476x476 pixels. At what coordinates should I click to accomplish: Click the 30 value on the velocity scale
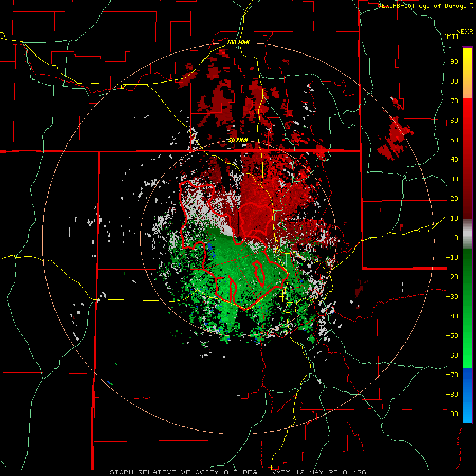click(x=454, y=179)
